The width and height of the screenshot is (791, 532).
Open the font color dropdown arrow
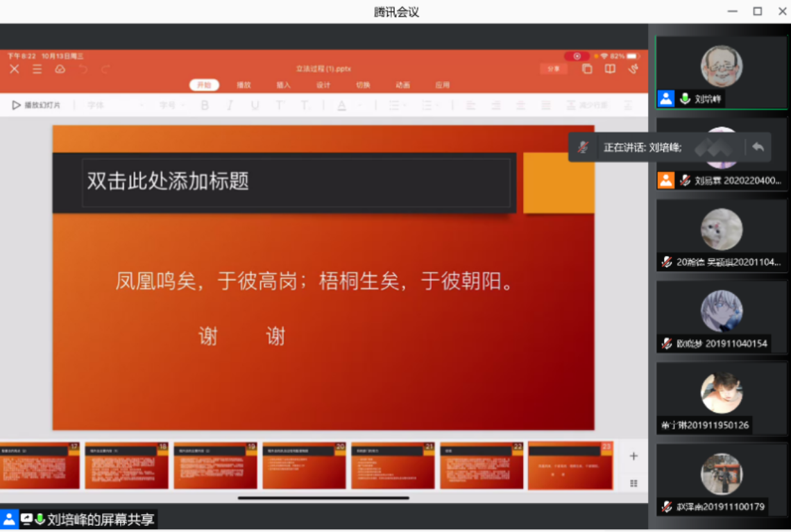[x=360, y=105]
